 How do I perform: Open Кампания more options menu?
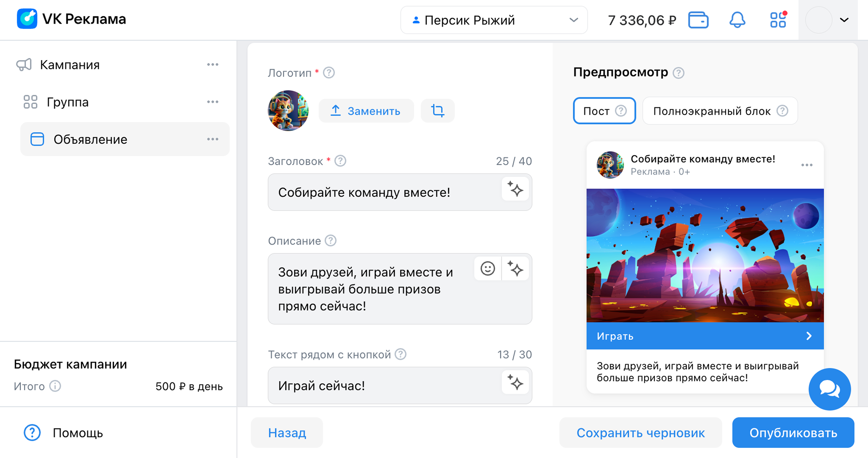(213, 64)
